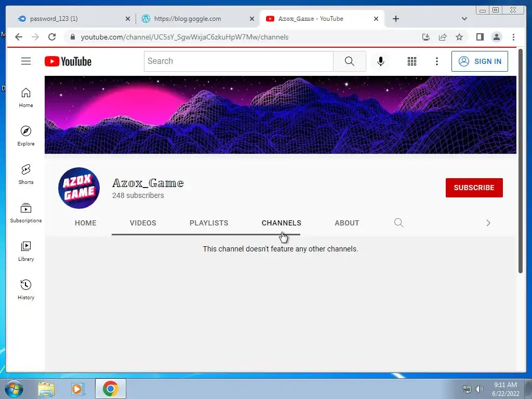Bookmark this page star icon
532x399 pixels.
(459, 37)
